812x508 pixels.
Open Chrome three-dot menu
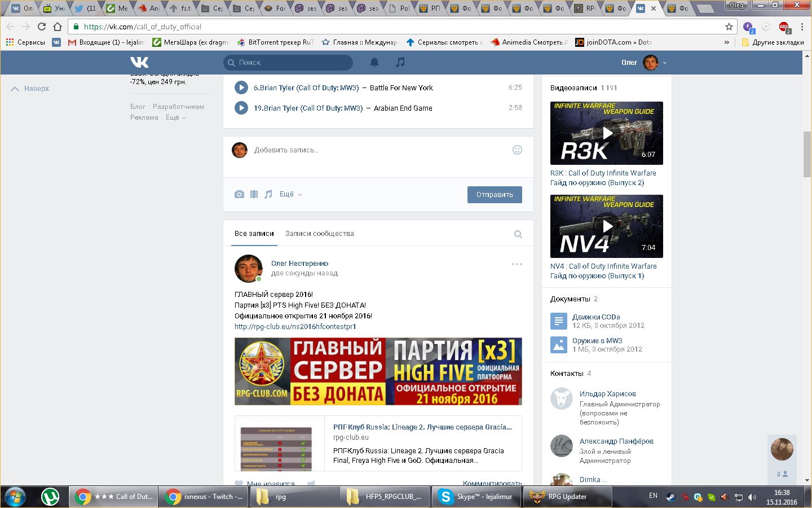[x=802, y=27]
